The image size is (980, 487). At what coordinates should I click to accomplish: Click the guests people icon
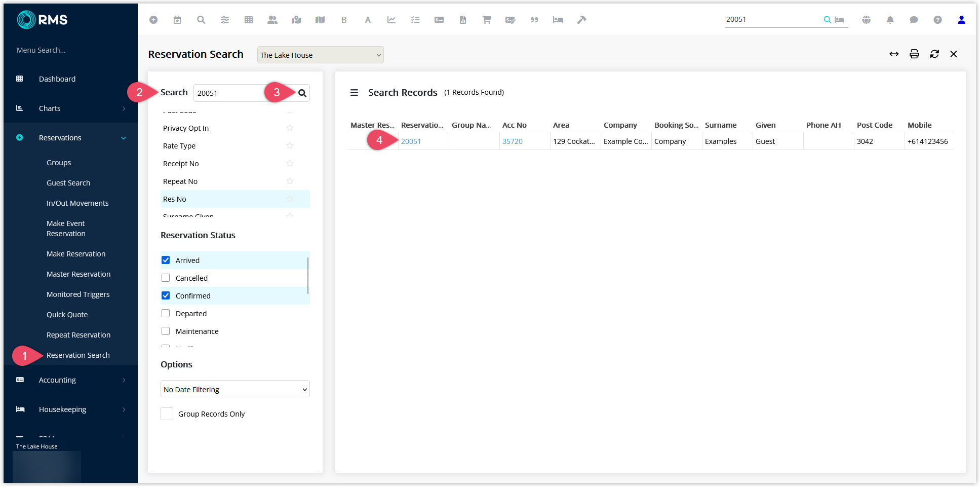pyautogui.click(x=272, y=20)
